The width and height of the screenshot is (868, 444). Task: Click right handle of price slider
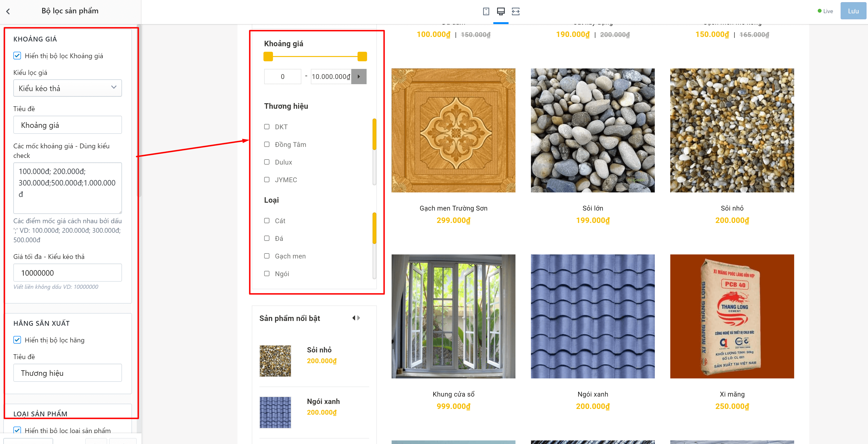(x=362, y=57)
